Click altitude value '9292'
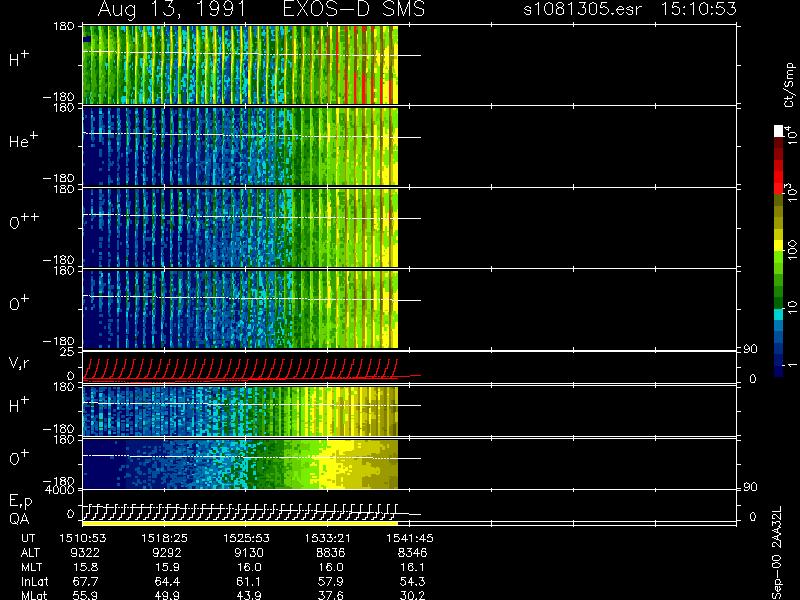800x600 pixels. pyautogui.click(x=167, y=552)
